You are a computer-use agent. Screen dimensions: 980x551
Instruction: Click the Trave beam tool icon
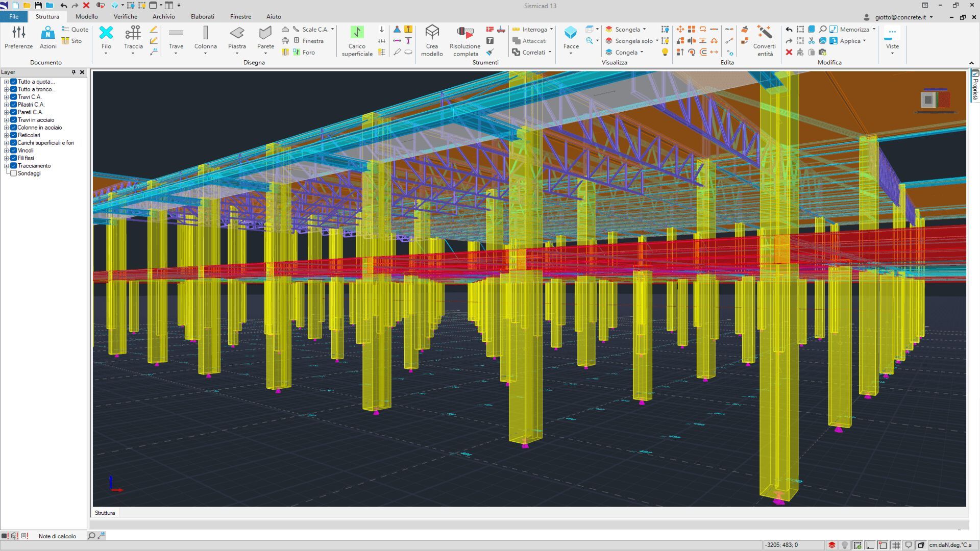click(x=176, y=33)
